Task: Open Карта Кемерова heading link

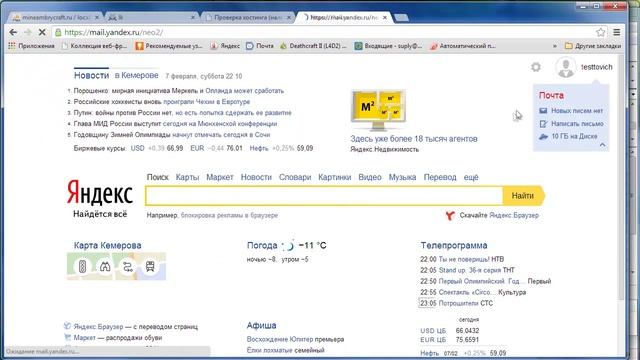Action: pyautogui.click(x=107, y=245)
